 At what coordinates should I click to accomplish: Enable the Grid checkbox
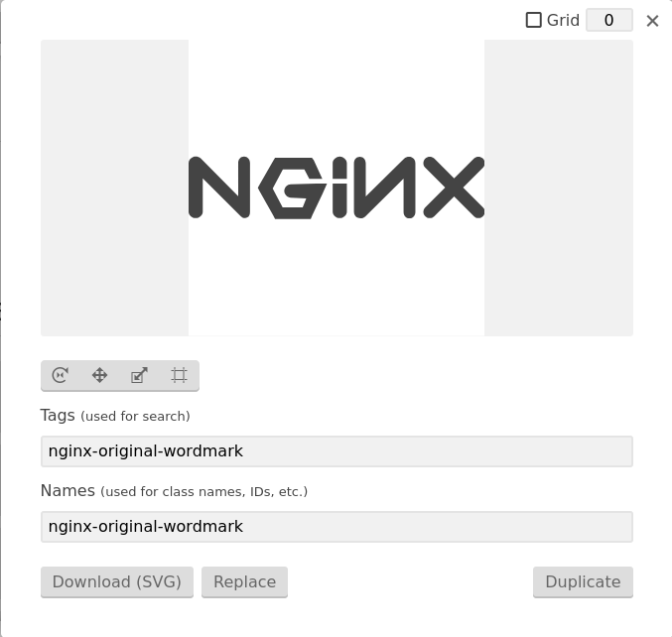point(534,20)
